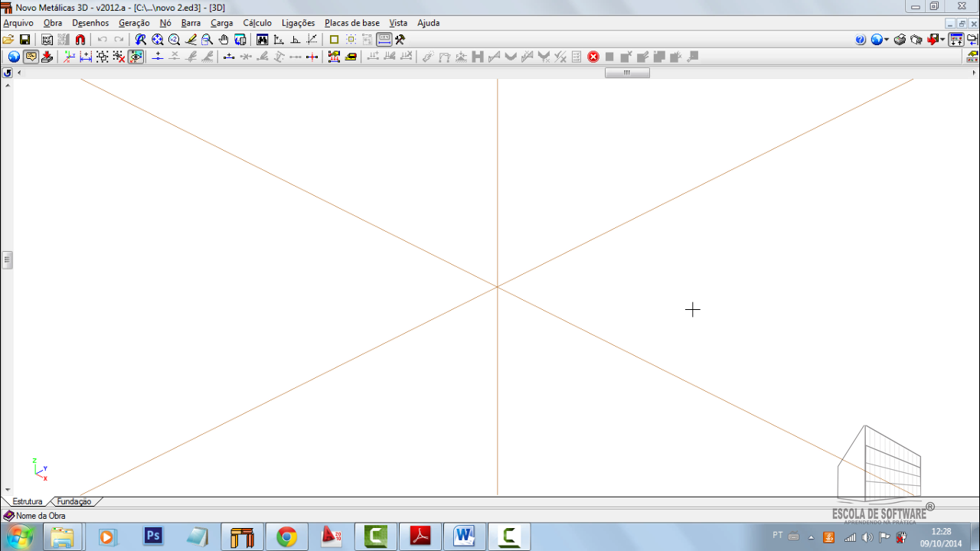980x551 pixels.
Task: Switch to the Fundação tab
Action: coord(74,502)
